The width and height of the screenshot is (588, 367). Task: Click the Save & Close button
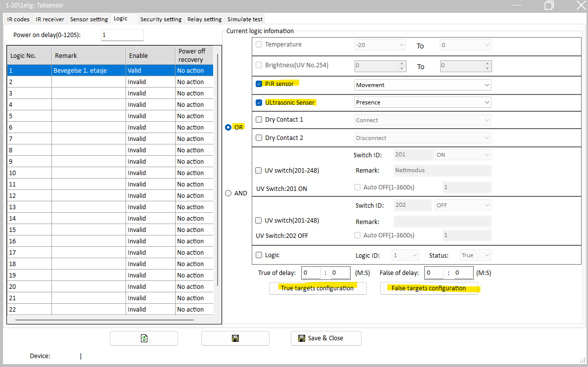[x=325, y=338]
